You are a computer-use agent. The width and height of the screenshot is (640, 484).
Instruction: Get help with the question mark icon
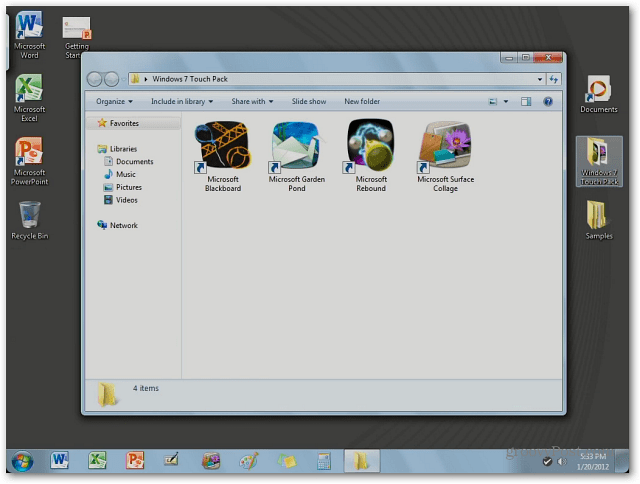(548, 102)
